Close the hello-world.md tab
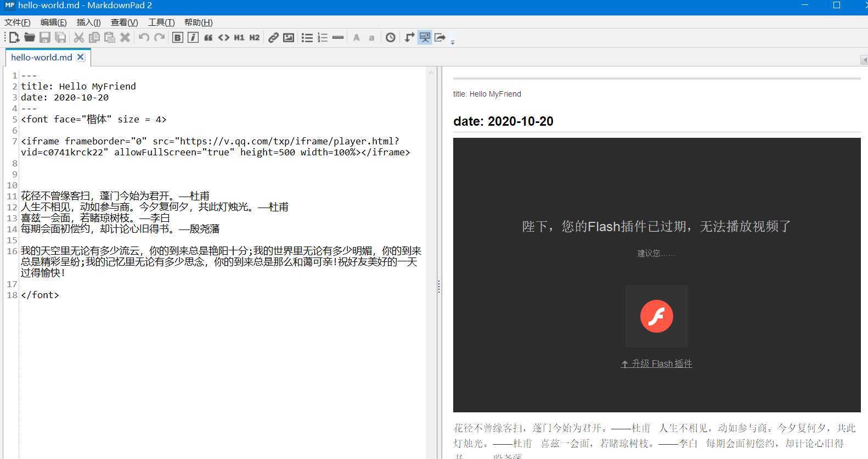Screen dimensions: 868x459 81,57
